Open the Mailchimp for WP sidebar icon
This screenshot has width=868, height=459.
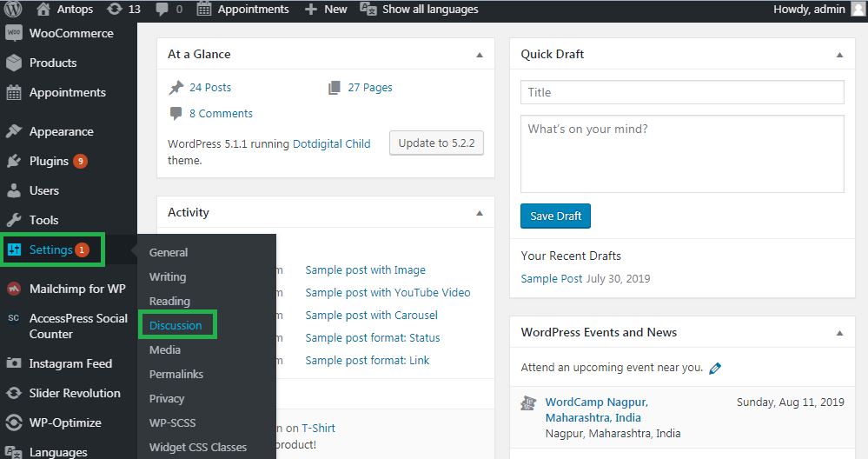point(14,289)
